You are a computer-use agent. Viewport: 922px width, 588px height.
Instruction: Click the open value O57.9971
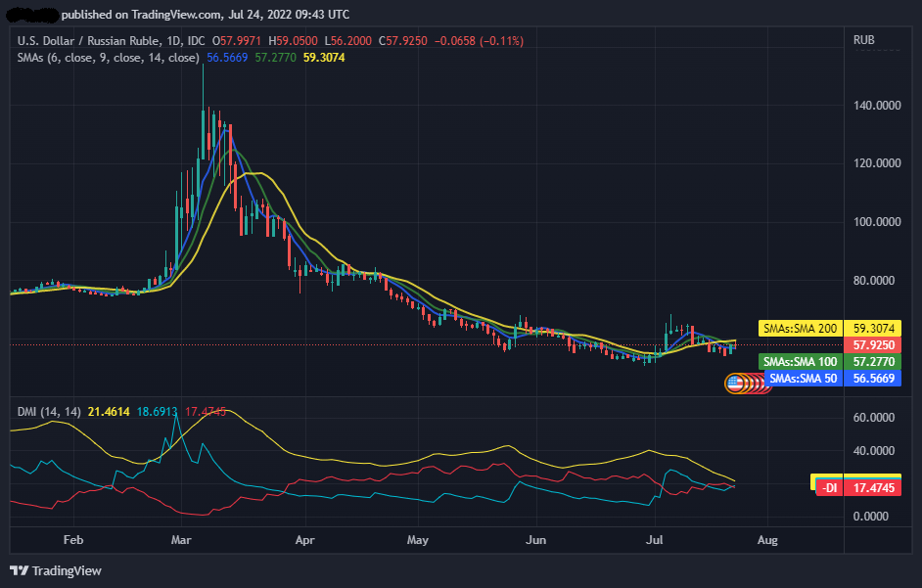(x=237, y=40)
